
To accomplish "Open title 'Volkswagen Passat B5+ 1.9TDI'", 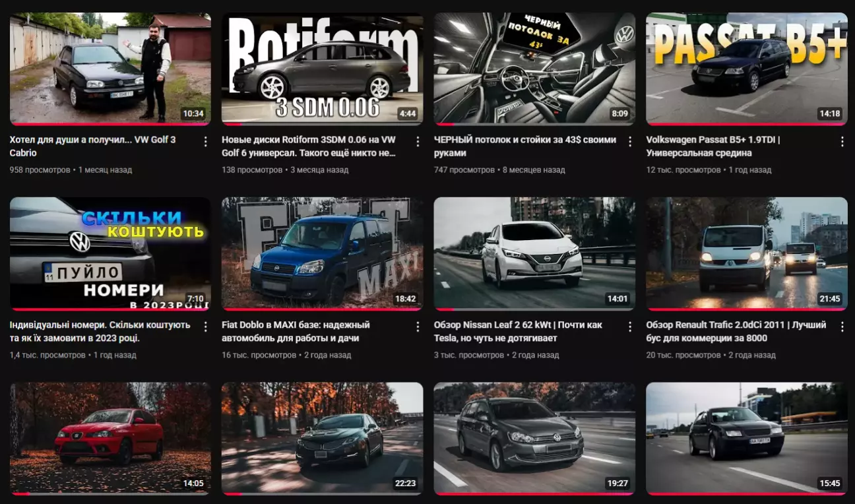I will pyautogui.click(x=713, y=146).
